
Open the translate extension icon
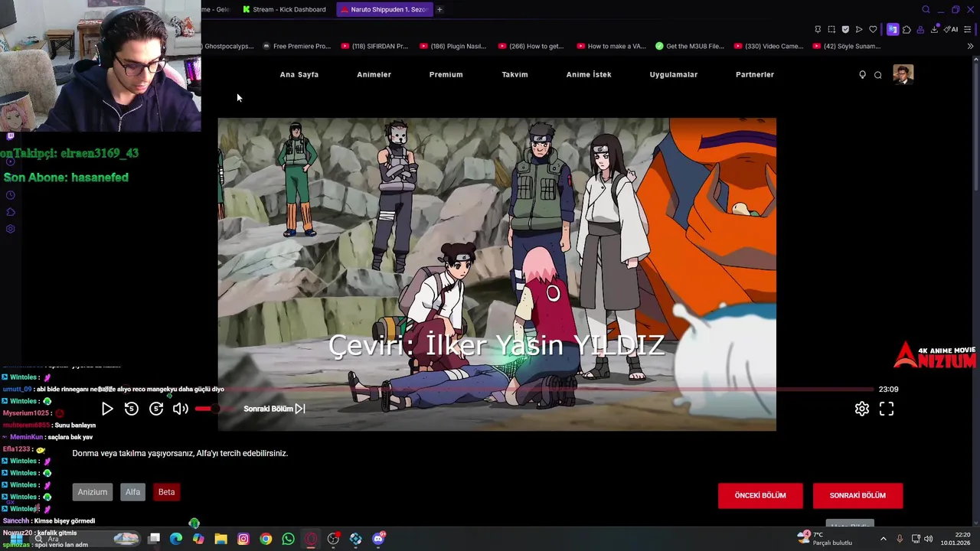tap(893, 29)
